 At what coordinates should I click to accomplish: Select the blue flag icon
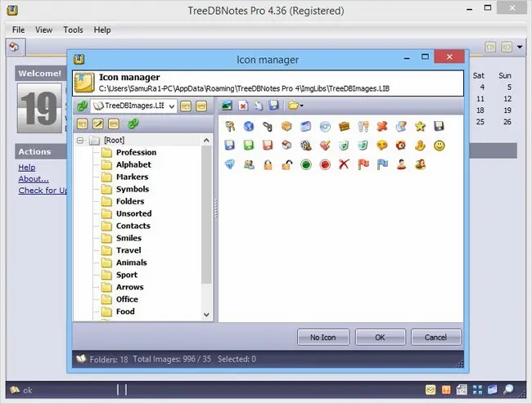(x=382, y=164)
